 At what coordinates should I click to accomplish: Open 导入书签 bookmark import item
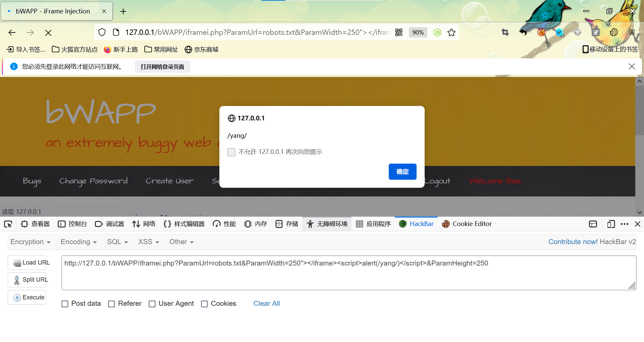26,49
